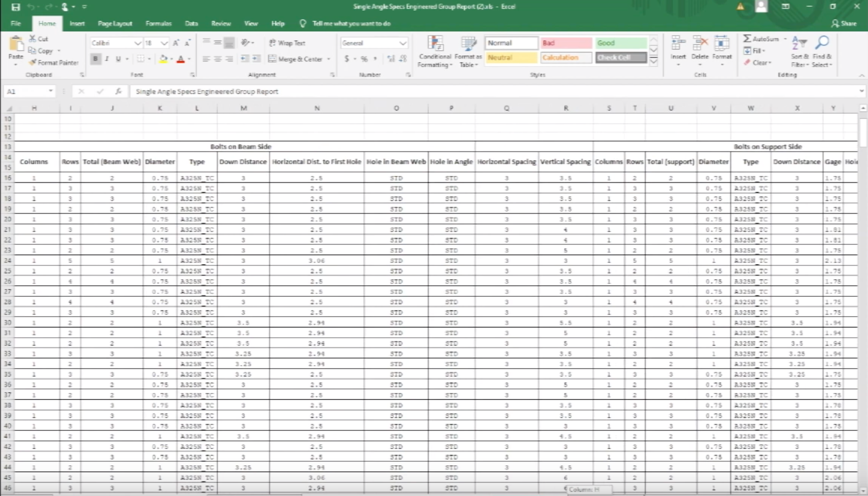Image resolution: width=868 pixels, height=496 pixels.
Task: Click Wrap Text icon in Alignment group
Action: tap(287, 42)
